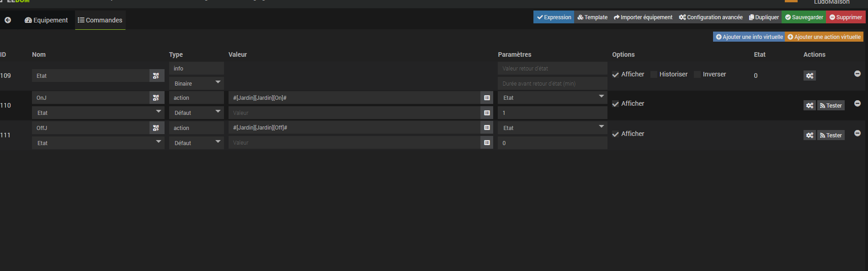Open picker beside the empty Valeur field under OnJ
The height and width of the screenshot is (271, 868).
point(487,113)
